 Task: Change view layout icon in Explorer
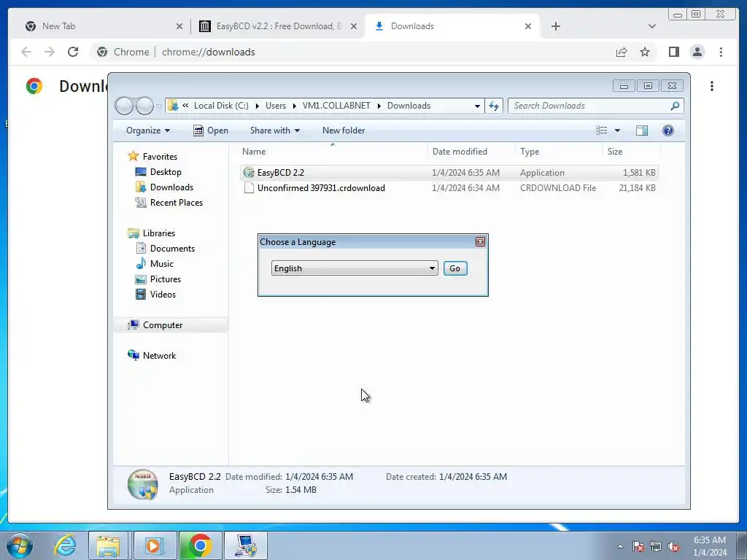click(x=602, y=131)
